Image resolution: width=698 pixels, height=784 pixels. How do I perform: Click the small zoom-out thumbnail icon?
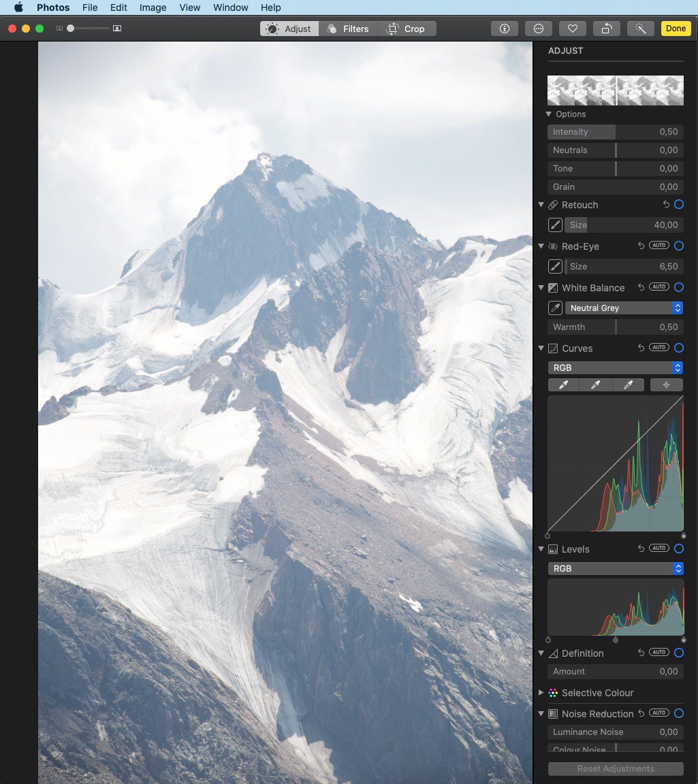(x=59, y=29)
